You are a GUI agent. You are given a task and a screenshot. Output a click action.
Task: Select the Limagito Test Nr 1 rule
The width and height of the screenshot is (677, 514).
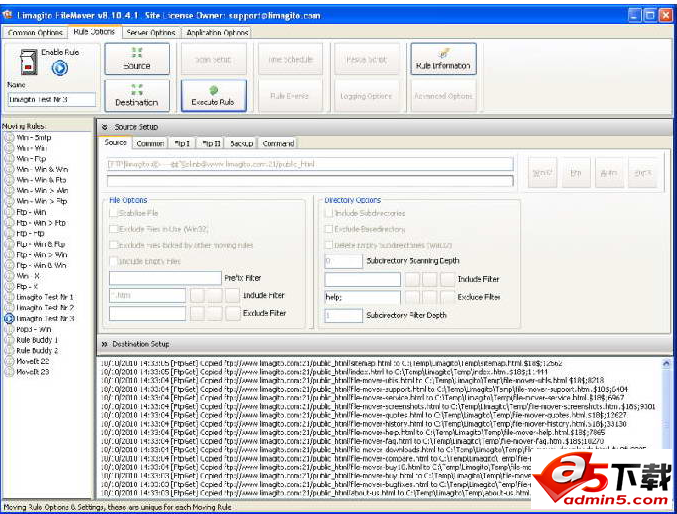tap(44, 297)
